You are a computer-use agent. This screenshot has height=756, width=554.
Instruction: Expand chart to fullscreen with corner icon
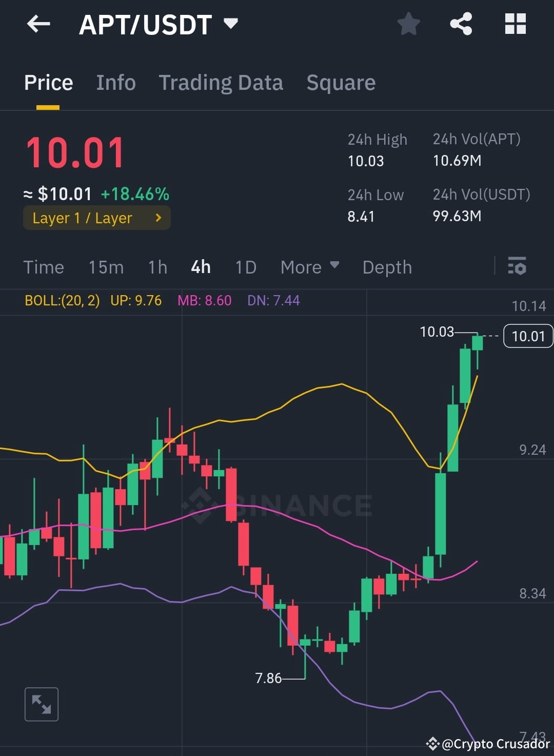click(x=42, y=704)
